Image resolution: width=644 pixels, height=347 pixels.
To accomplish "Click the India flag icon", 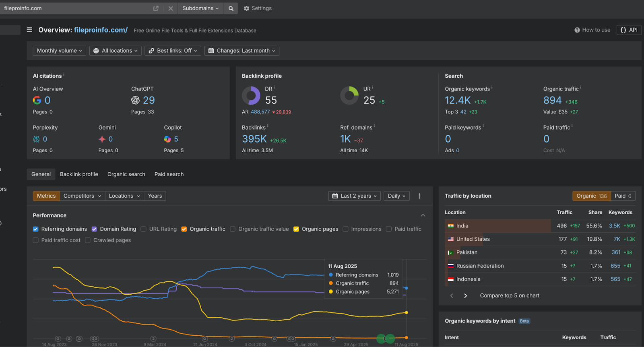I will coord(451,226).
